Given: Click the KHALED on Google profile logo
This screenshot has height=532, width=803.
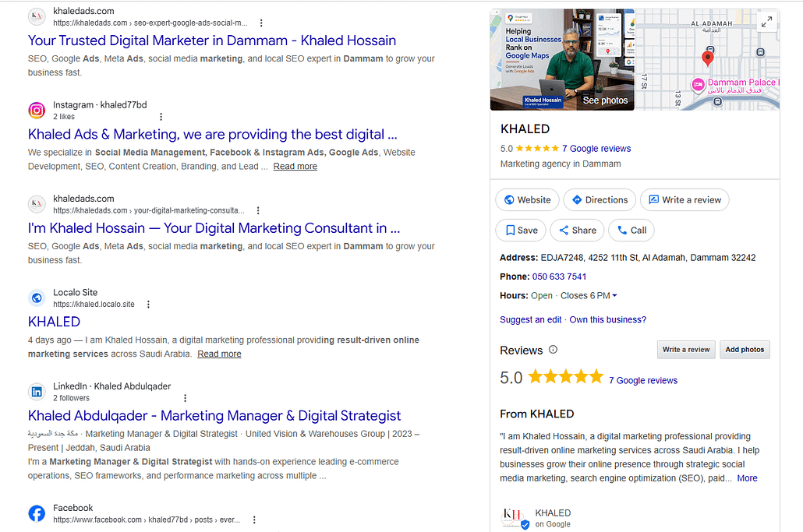Looking at the screenshot, I should click(514, 518).
